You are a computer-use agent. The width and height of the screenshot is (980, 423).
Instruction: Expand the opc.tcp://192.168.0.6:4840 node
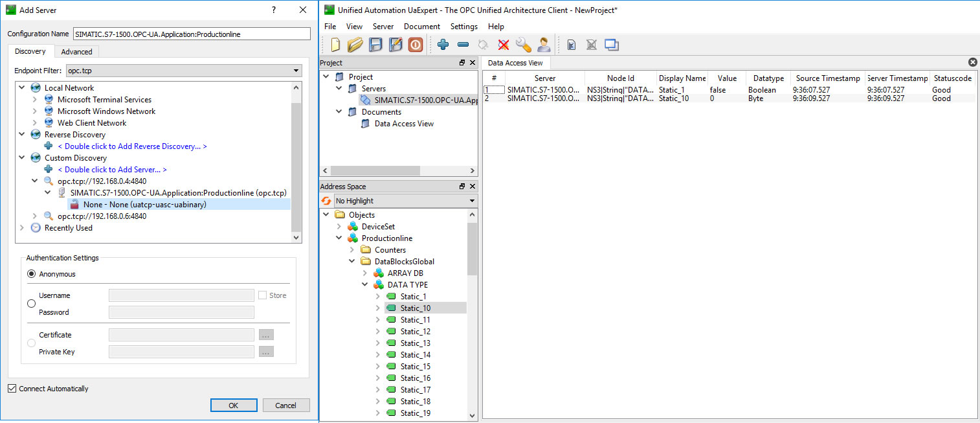[35, 216]
